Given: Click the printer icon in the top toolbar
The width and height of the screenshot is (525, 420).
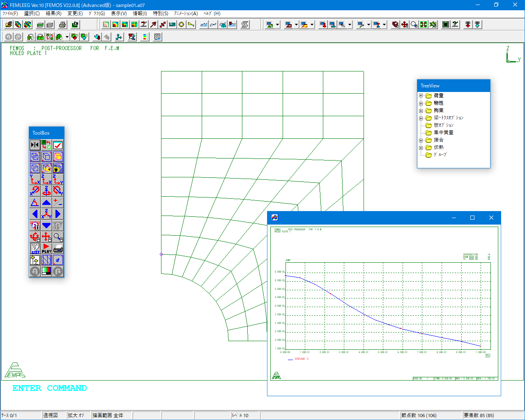Looking at the screenshot, I should coord(62,25).
